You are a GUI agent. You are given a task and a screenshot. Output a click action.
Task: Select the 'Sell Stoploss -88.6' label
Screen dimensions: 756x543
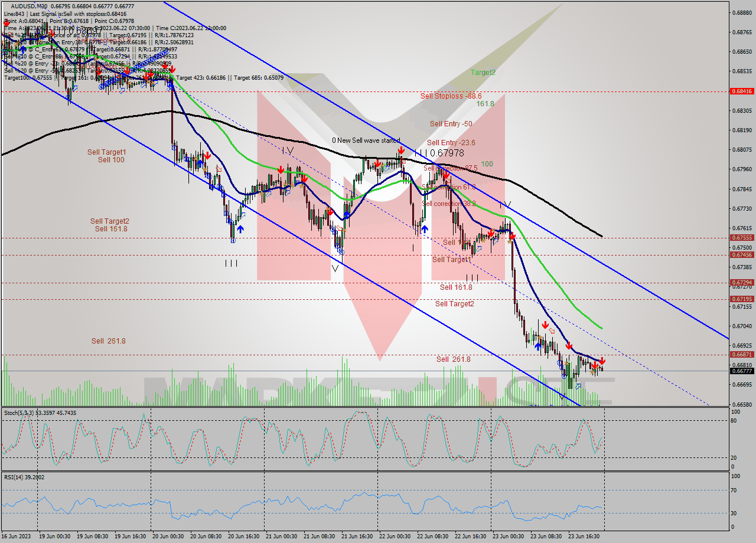451,96
